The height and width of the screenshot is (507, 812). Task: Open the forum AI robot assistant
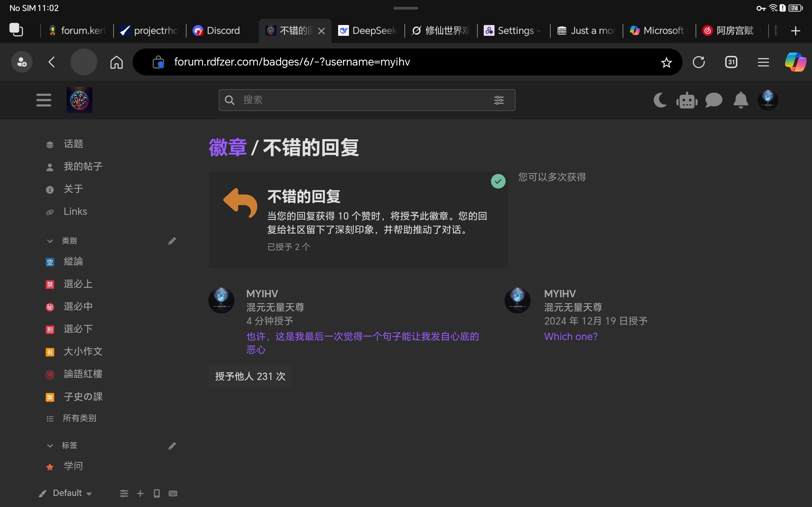point(686,100)
